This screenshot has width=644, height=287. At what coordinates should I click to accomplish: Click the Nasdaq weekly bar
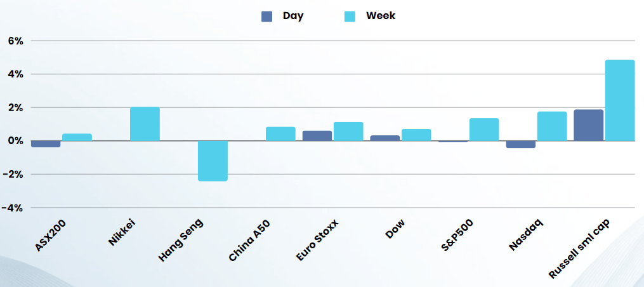pyautogui.click(x=552, y=126)
